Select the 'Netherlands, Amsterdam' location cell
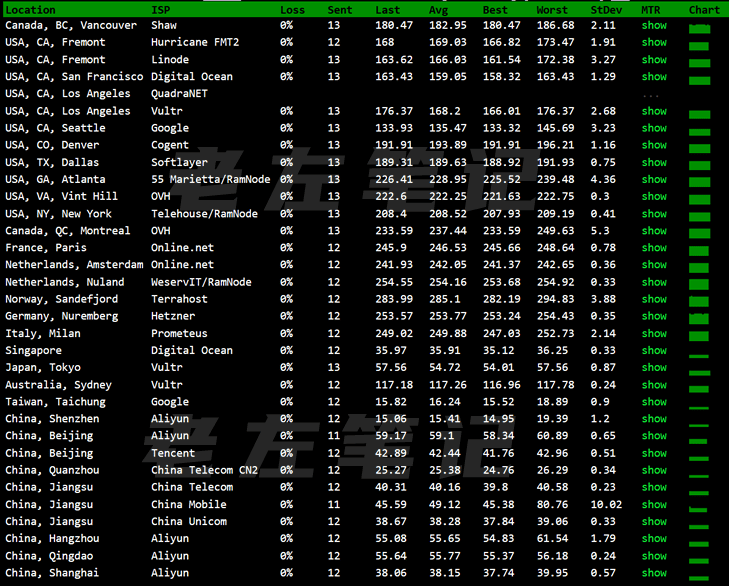This screenshot has width=729, height=586. click(x=74, y=265)
